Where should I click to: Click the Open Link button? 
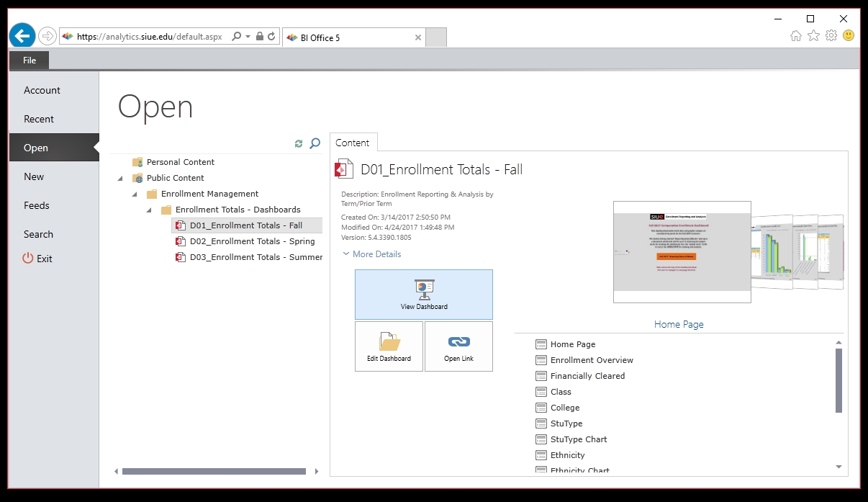pos(458,346)
